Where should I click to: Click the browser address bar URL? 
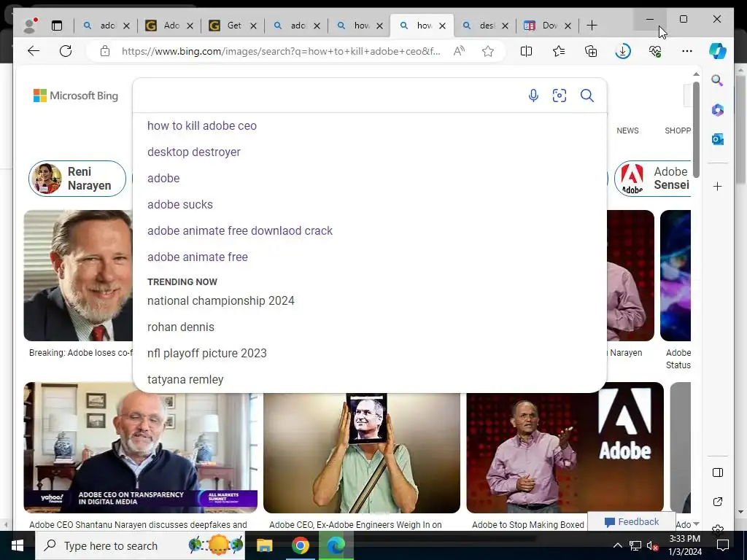(281, 51)
